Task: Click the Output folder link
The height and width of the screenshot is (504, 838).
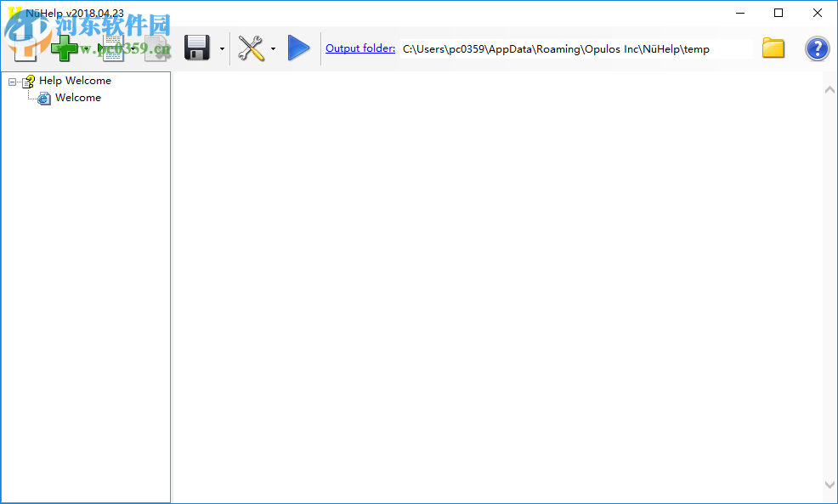Action: pos(360,48)
